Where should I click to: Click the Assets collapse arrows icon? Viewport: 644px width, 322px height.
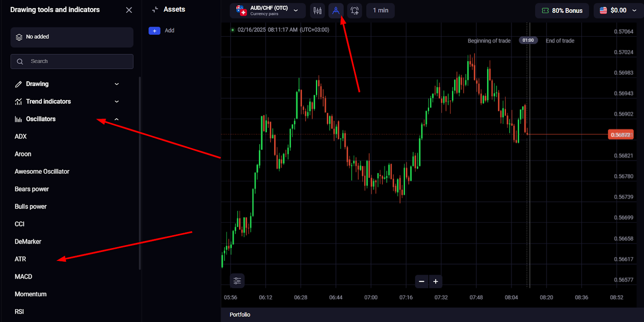coord(155,10)
